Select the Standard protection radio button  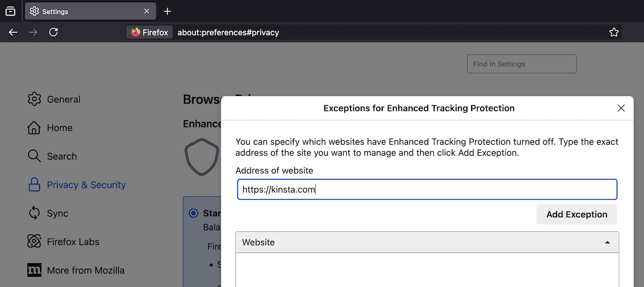click(193, 214)
